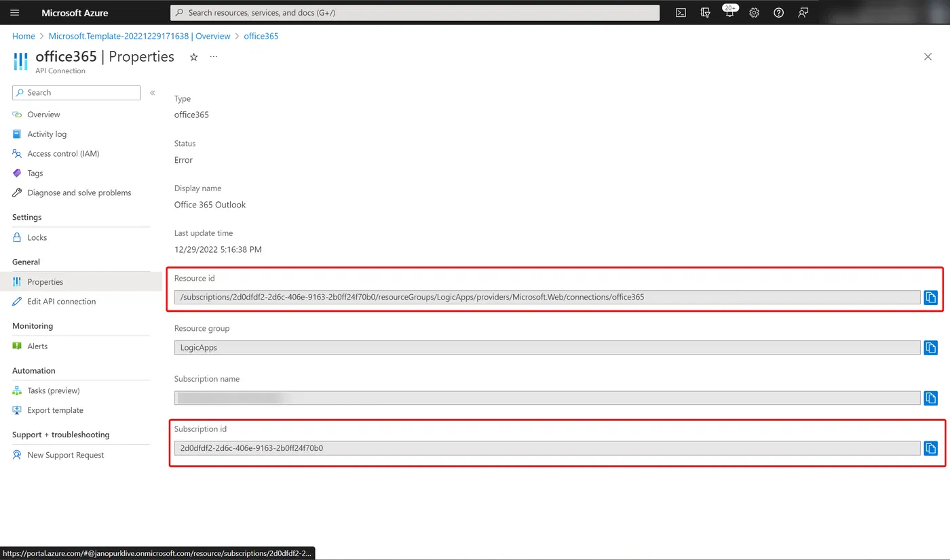Viewport: 950px width, 560px height.
Task: Focus the global search resources box
Action: tap(415, 13)
